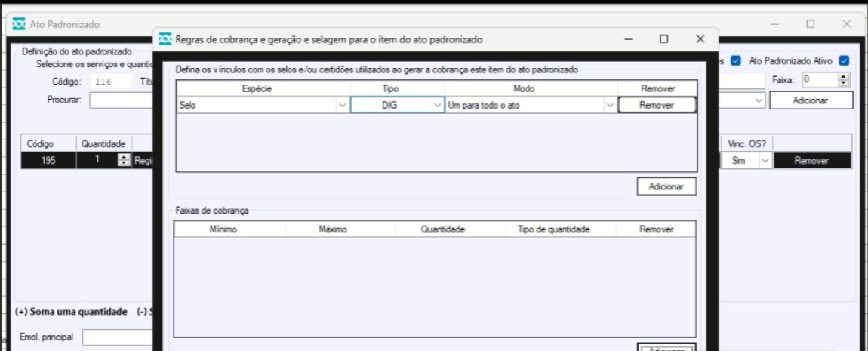
Task: Close the Regras de cobrança dialog
Action: coord(700,38)
